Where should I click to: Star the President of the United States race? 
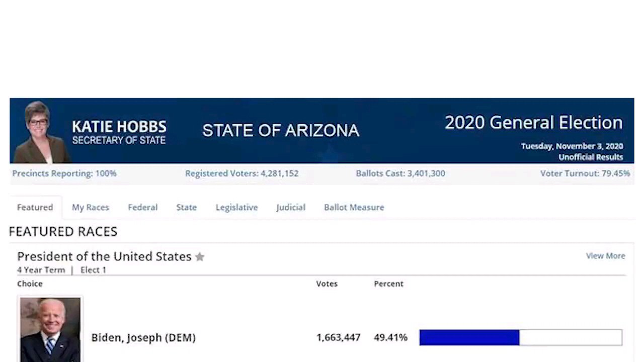(x=200, y=257)
